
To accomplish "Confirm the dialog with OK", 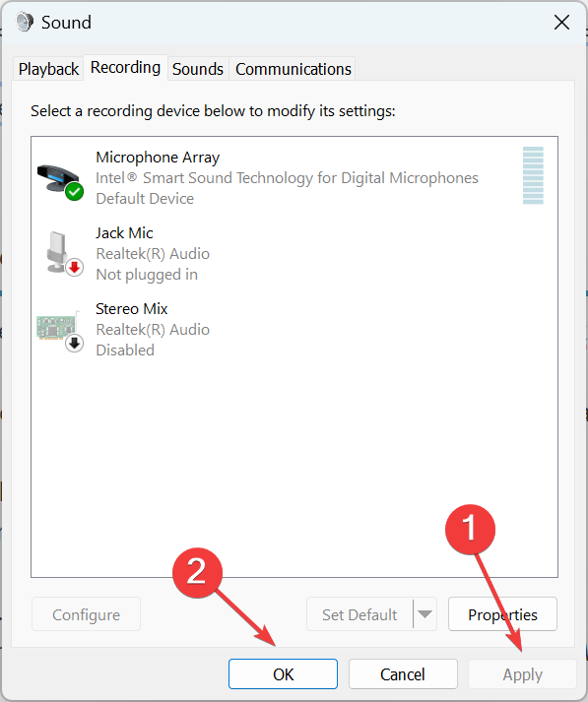I will click(283, 673).
